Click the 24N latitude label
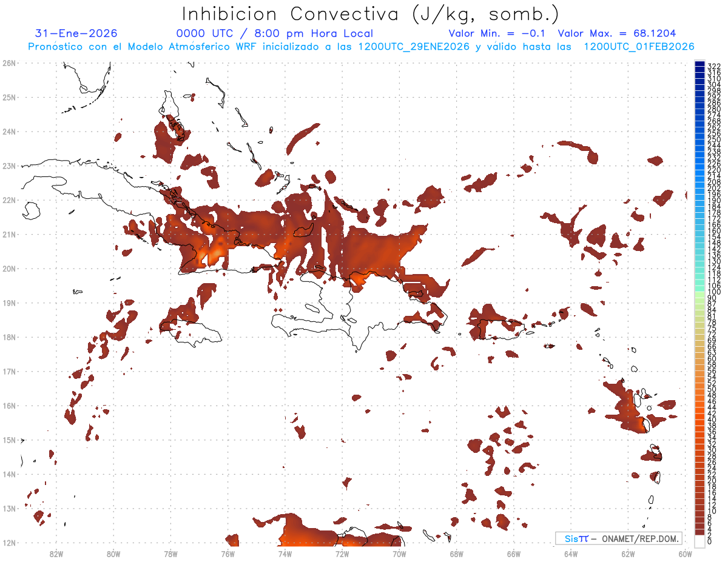728x562 pixels. pos(10,132)
